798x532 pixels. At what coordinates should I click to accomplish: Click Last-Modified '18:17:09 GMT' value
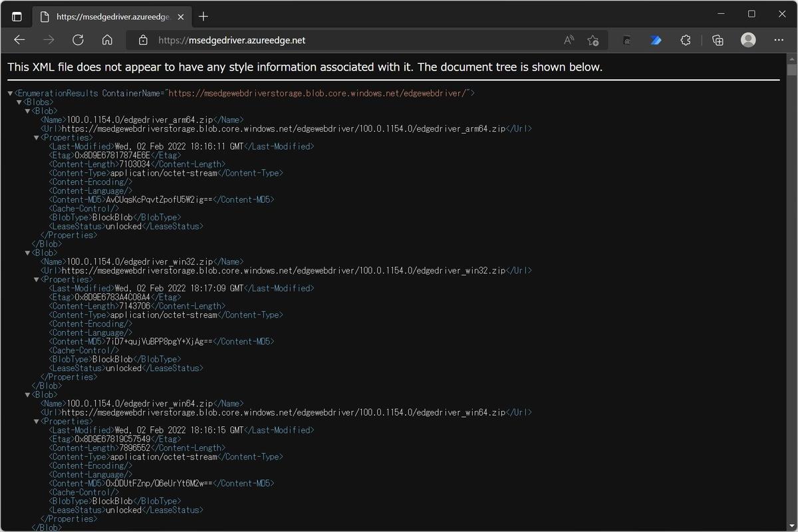pos(180,288)
